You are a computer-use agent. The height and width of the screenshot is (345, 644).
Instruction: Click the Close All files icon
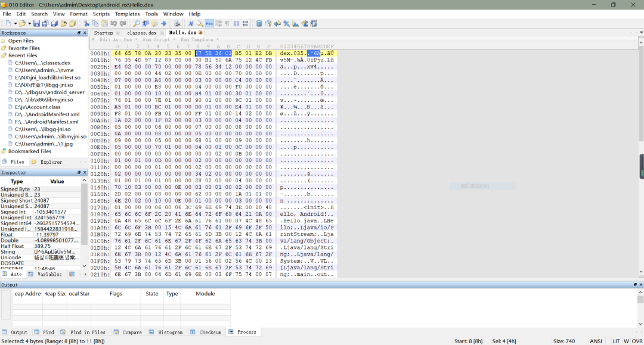click(72, 23)
